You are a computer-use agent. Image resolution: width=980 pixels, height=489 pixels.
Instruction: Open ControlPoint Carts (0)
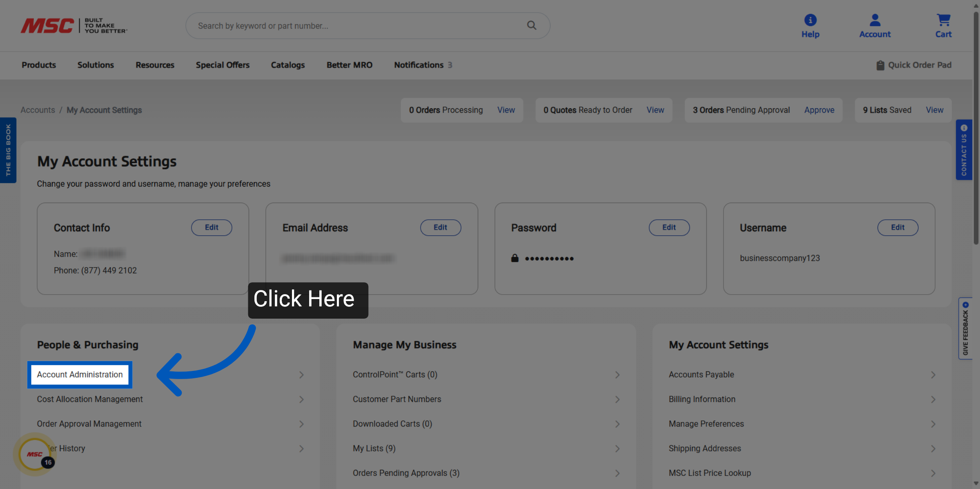tap(395, 375)
